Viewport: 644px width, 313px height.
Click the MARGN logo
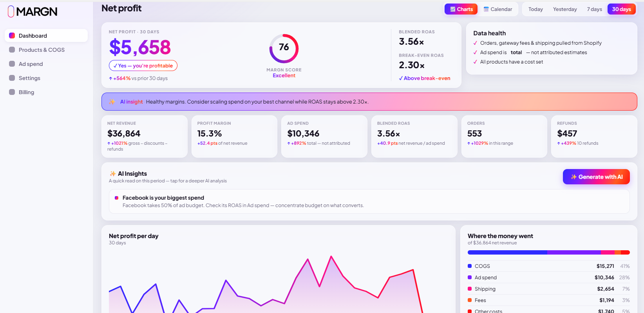tap(33, 12)
